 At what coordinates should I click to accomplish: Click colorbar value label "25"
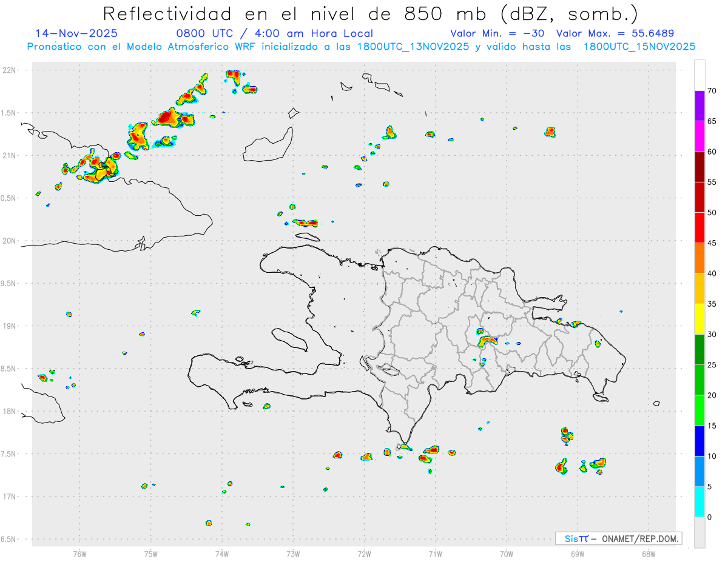point(712,365)
